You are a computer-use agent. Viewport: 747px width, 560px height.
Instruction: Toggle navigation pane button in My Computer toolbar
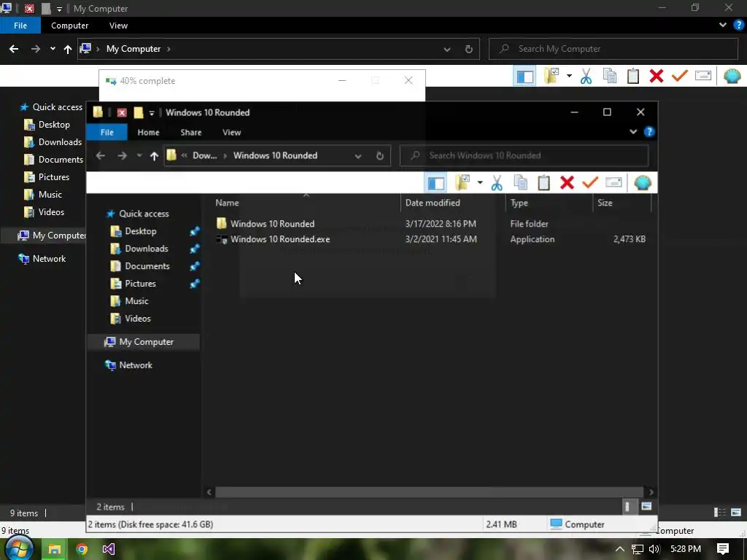pos(525,76)
